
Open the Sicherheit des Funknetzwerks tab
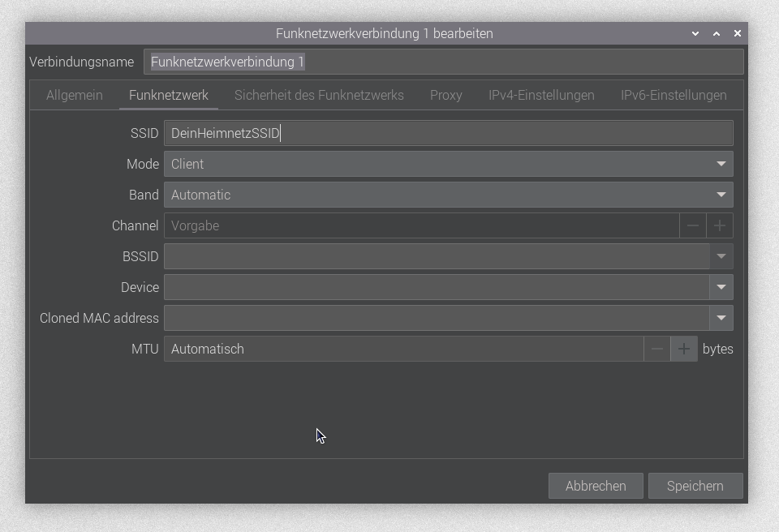pyautogui.click(x=320, y=95)
